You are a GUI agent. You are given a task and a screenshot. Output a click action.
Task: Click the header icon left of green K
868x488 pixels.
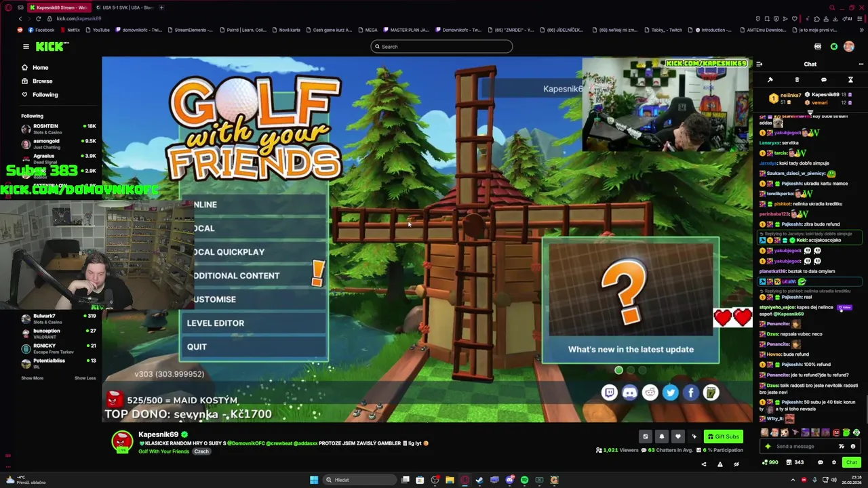click(818, 47)
